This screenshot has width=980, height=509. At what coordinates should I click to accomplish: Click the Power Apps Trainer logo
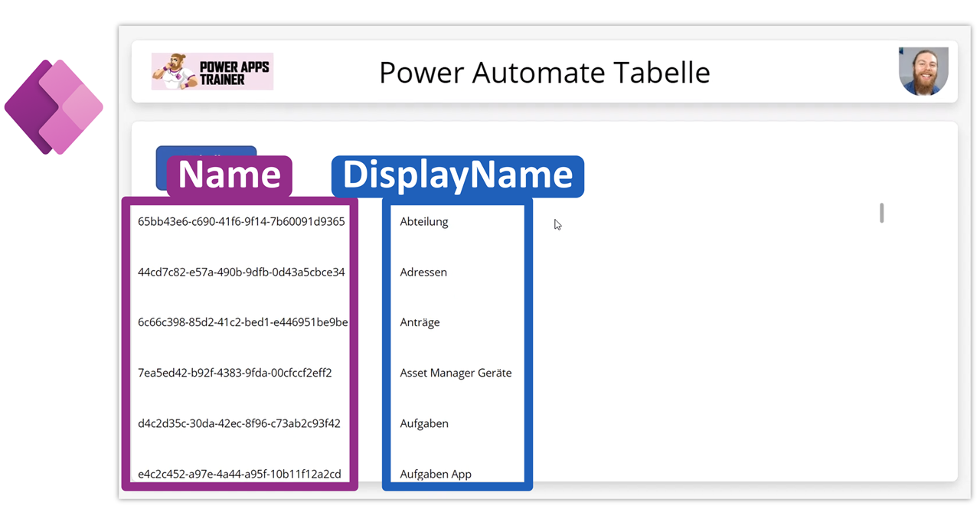point(212,72)
